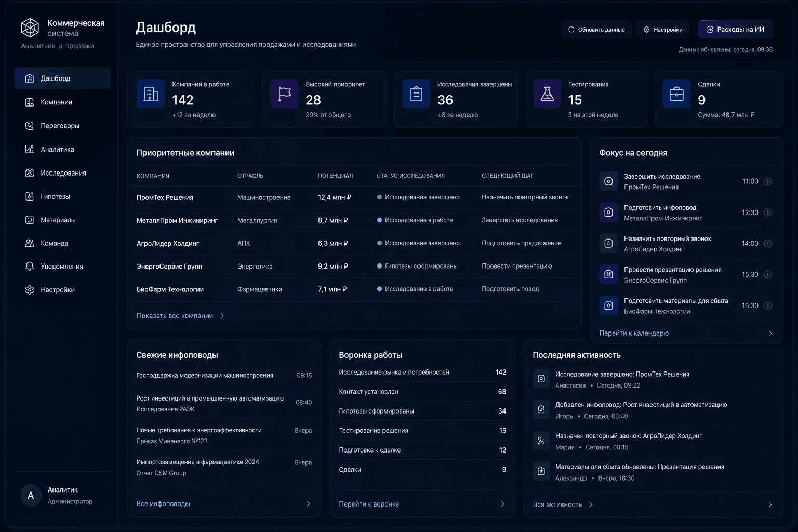
Task: Click the icon beside Подготовить материалы для сбыта
Action: click(608, 306)
